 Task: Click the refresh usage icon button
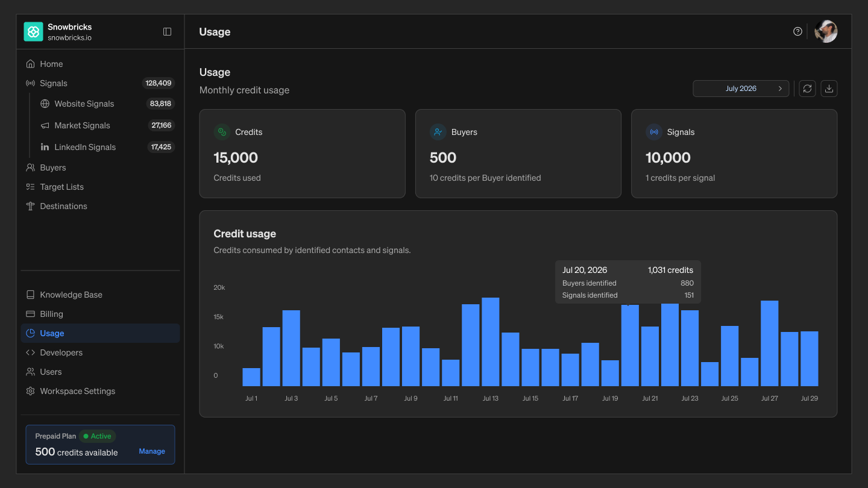coord(807,89)
